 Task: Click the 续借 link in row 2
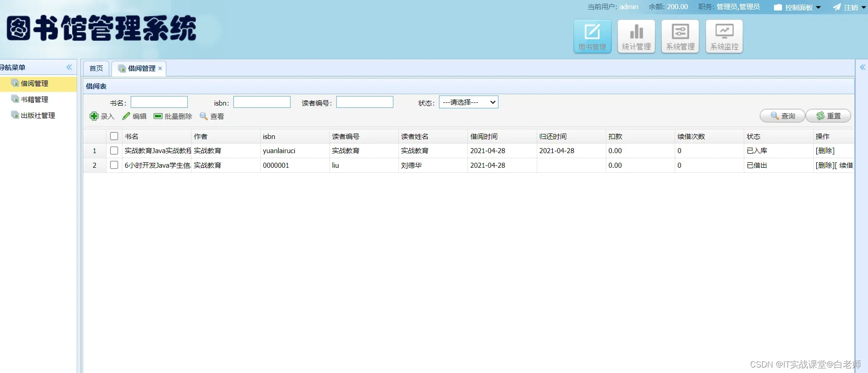tap(846, 165)
